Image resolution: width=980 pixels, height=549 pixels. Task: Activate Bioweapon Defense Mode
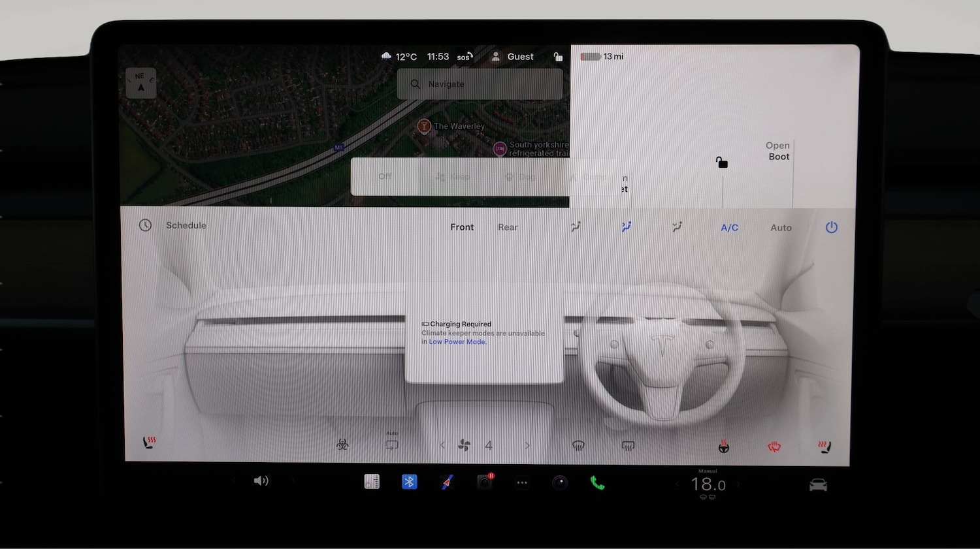point(343,445)
